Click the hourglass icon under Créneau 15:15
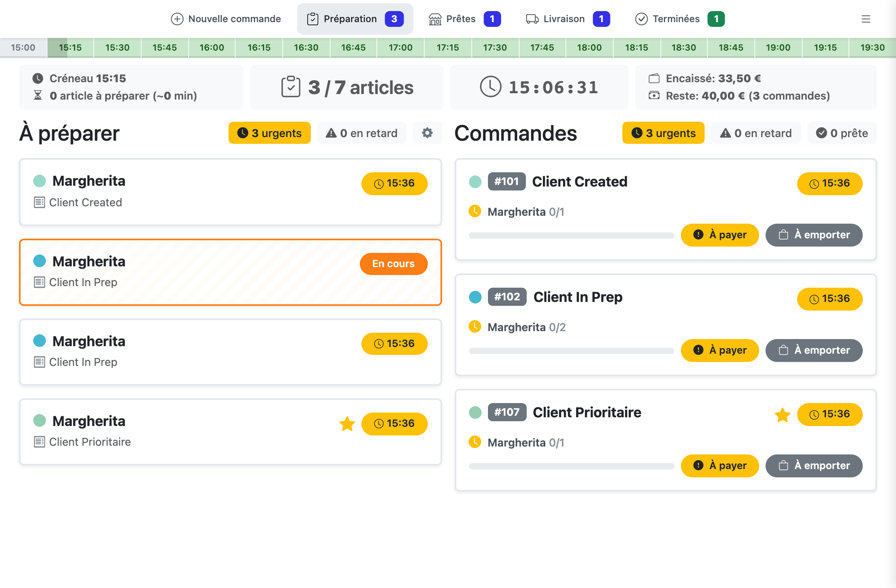This screenshot has height=588, width=896. tap(38, 95)
